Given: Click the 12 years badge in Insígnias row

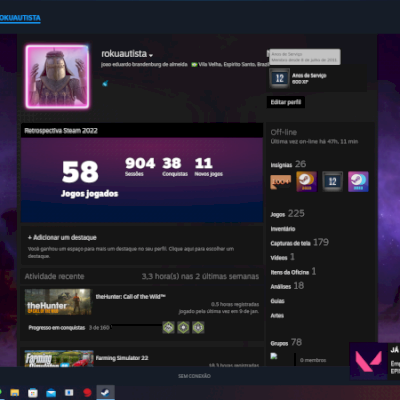Looking at the screenshot, I should tap(332, 182).
